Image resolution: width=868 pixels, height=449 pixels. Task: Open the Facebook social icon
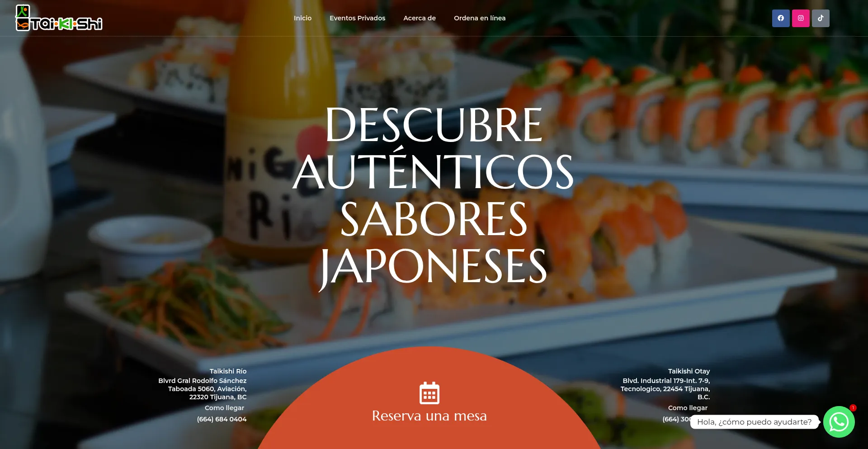click(x=781, y=18)
